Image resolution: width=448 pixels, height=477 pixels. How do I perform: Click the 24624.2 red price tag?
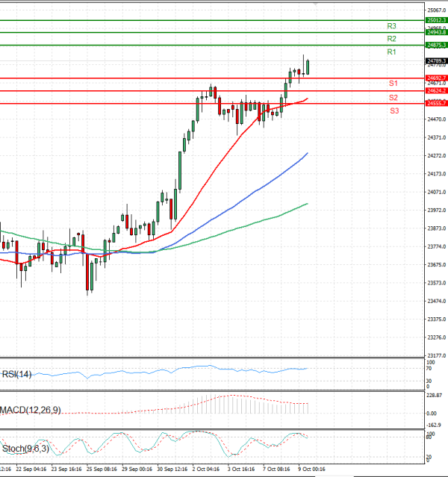point(436,90)
